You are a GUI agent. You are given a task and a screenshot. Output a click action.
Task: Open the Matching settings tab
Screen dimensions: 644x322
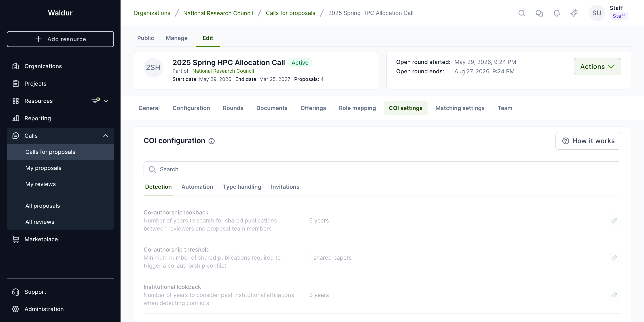click(460, 108)
